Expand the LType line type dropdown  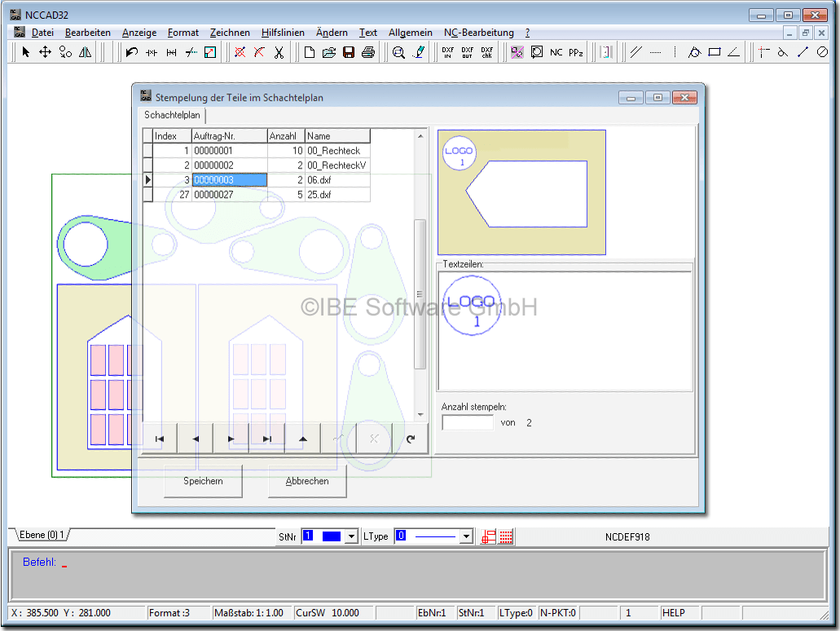[x=466, y=536]
